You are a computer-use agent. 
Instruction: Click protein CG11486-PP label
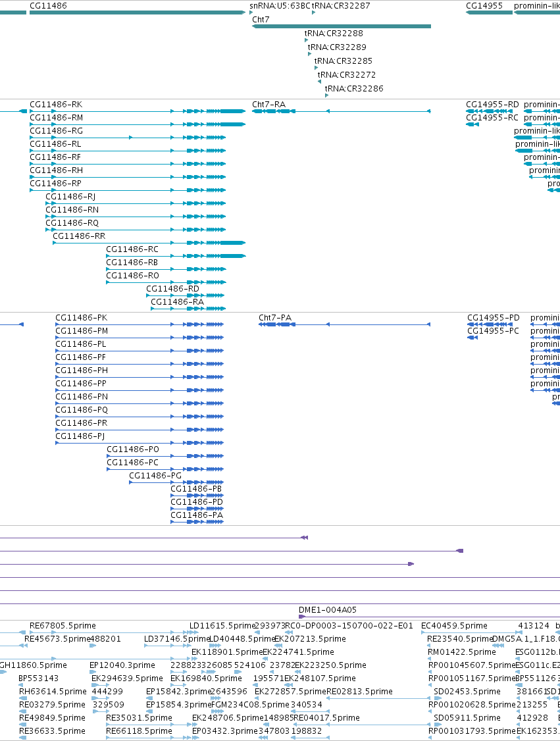coord(81,384)
